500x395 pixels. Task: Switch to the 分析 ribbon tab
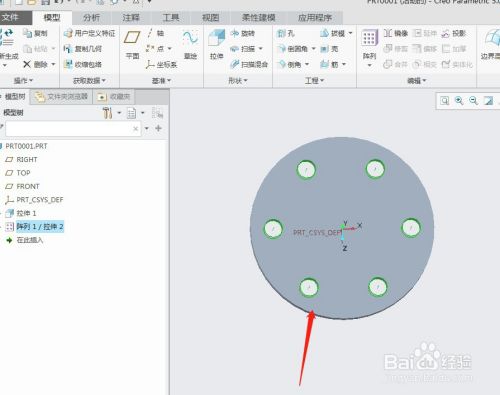[x=91, y=18]
